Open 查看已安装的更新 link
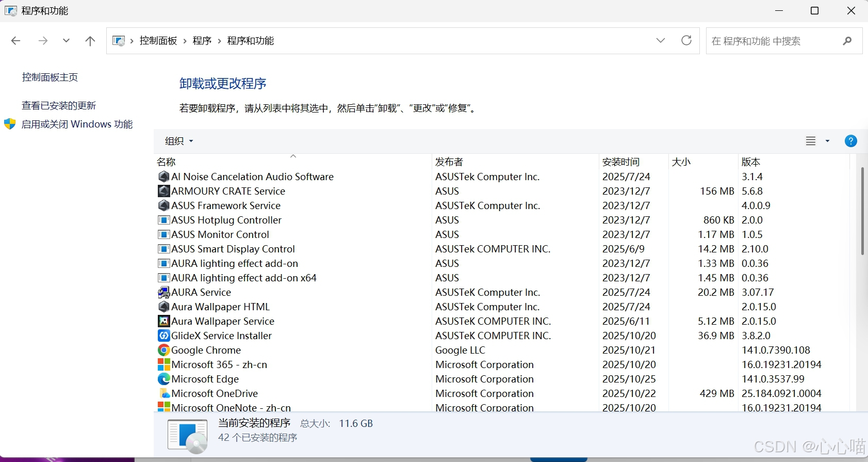The image size is (868, 462). 59,106
